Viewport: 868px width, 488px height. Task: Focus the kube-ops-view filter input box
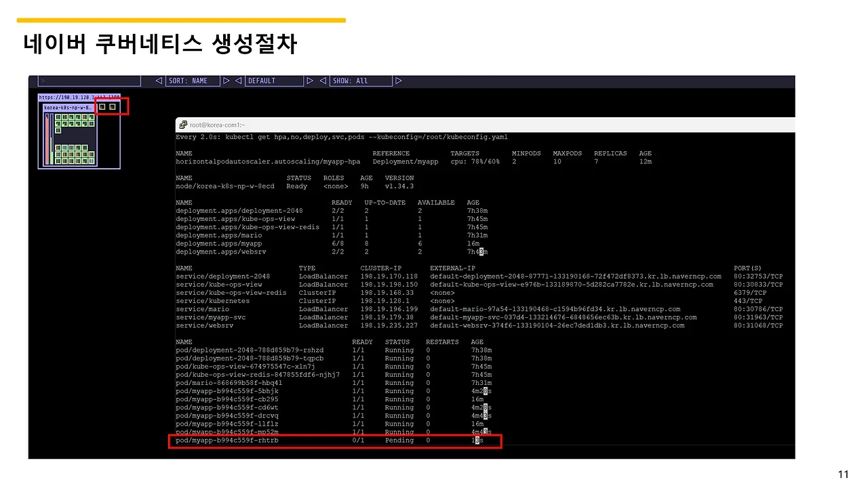click(90, 81)
